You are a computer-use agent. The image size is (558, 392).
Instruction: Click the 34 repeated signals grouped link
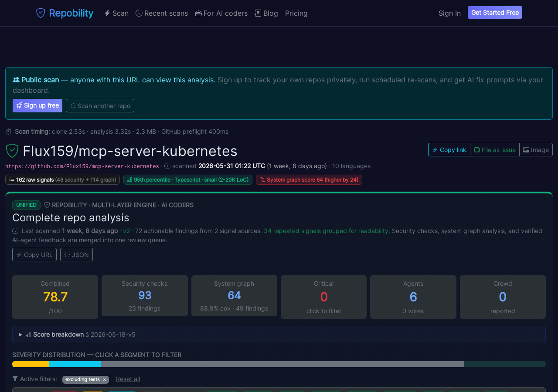pos(326,231)
